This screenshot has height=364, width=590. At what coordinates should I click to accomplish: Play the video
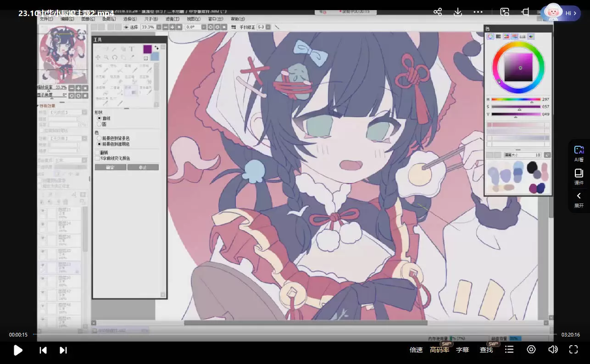tap(18, 350)
